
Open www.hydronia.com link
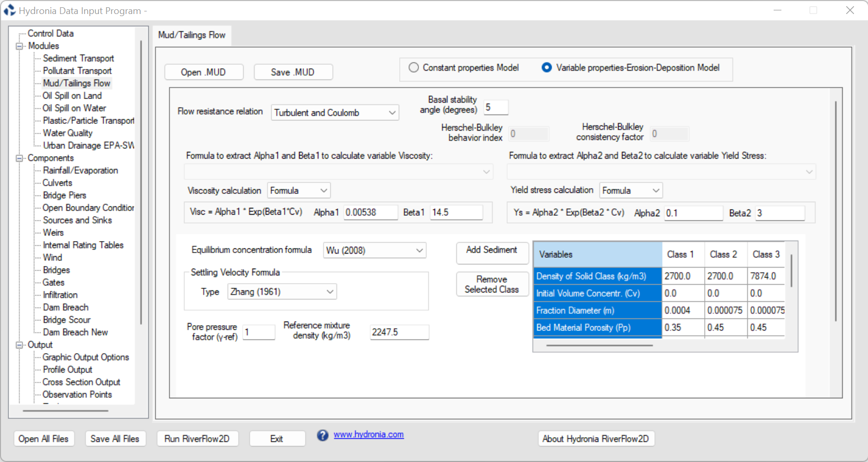click(369, 435)
